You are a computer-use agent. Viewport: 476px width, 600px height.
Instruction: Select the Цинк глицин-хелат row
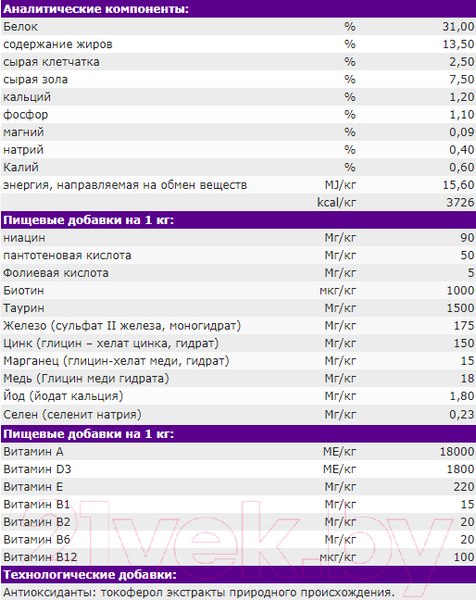point(238,343)
